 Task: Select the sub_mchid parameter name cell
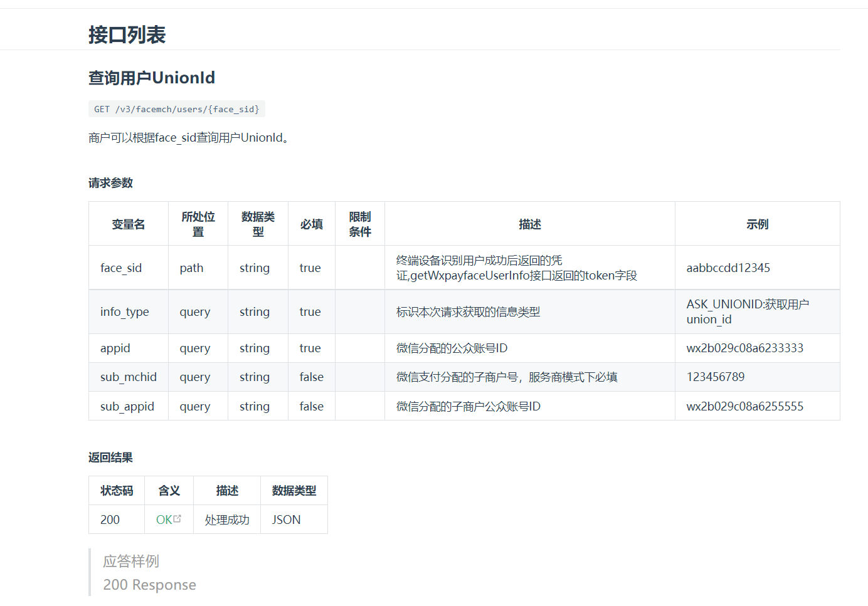click(x=129, y=377)
